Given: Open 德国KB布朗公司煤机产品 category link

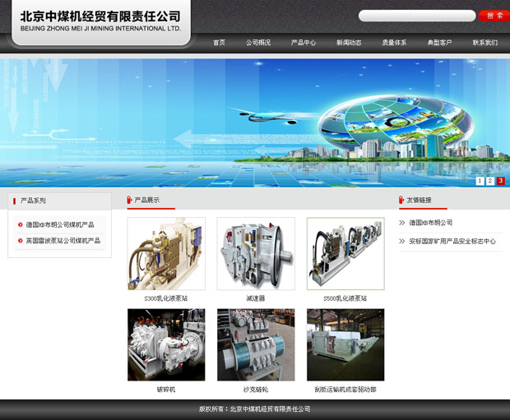Looking at the screenshot, I should [x=60, y=224].
